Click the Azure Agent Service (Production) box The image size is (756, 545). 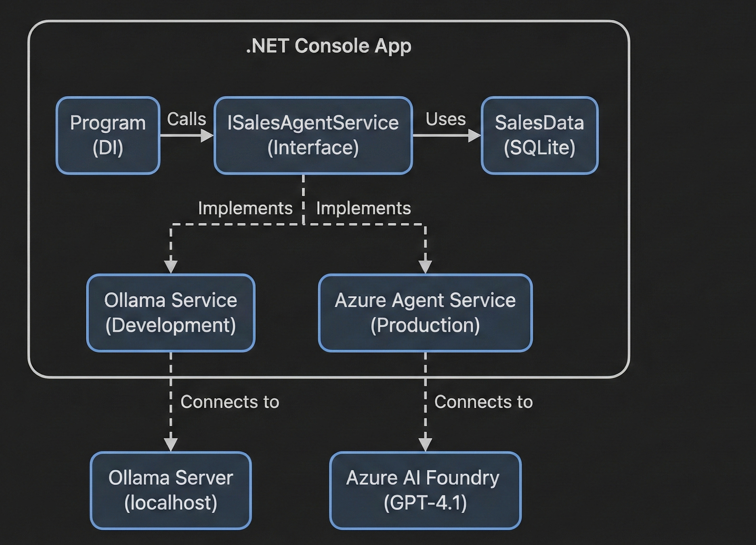click(x=425, y=313)
